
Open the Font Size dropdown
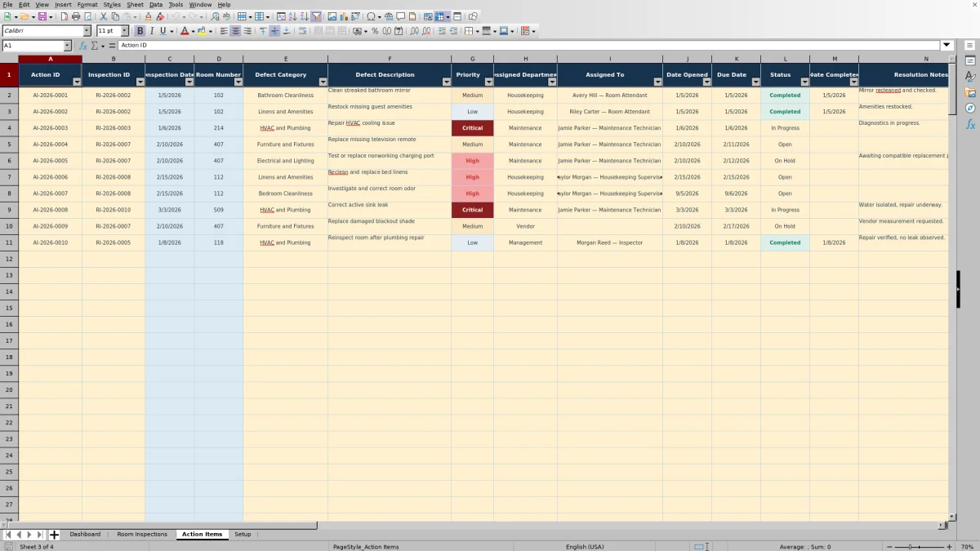click(x=125, y=31)
